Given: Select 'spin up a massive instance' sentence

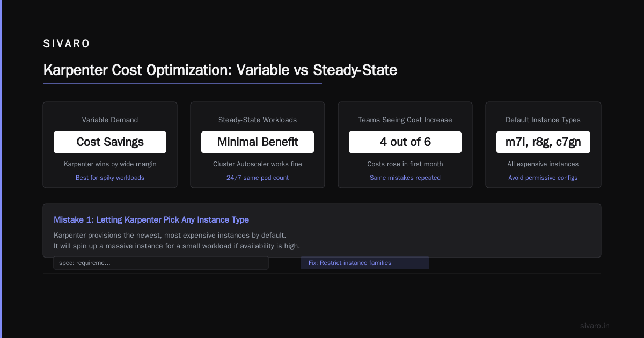Looking at the screenshot, I should click(177, 246).
